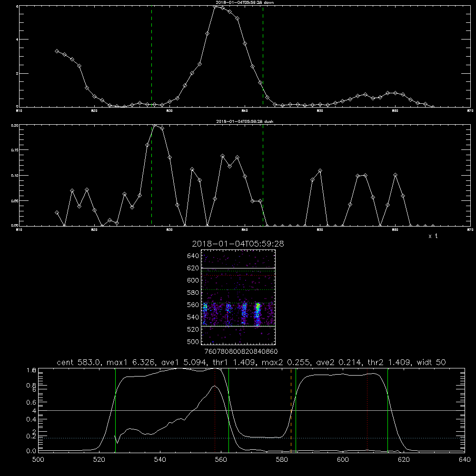This screenshot has height=476, width=476.
Task: Click the heatmap image thumbnail
Action: click(x=238, y=297)
